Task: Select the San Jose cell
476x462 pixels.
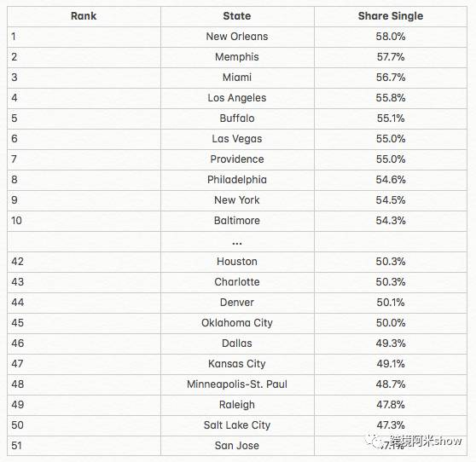Action: point(237,446)
